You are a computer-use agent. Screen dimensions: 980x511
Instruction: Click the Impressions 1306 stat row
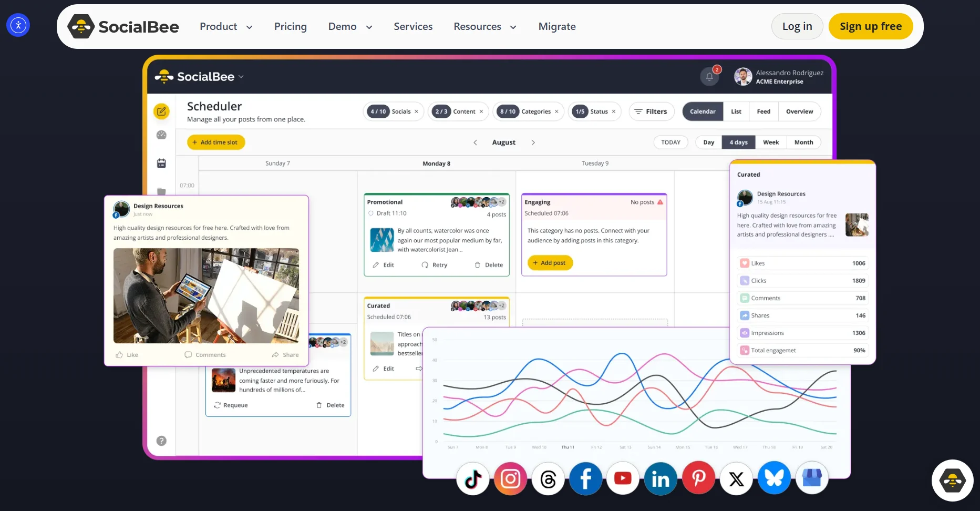pos(802,333)
